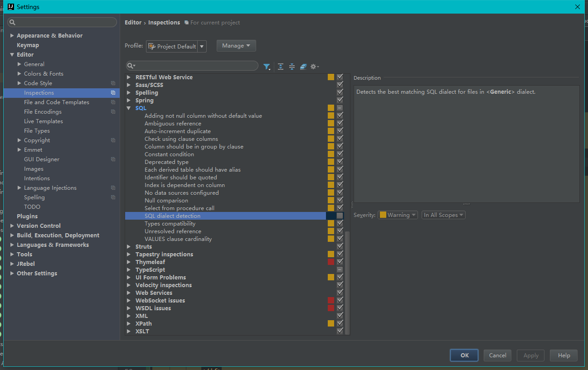Uncheck the Ambiguous reference inspection

click(340, 124)
